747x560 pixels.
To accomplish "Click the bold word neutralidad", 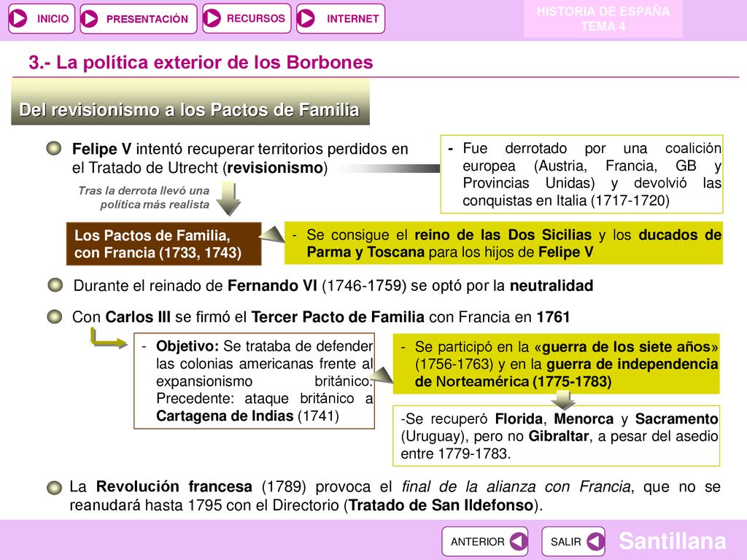I will (551, 286).
